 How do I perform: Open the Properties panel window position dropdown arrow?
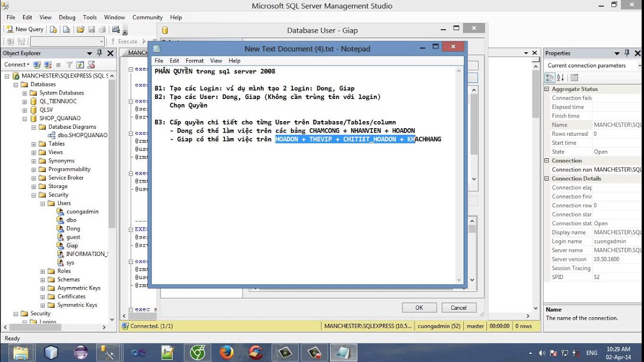pos(617,53)
